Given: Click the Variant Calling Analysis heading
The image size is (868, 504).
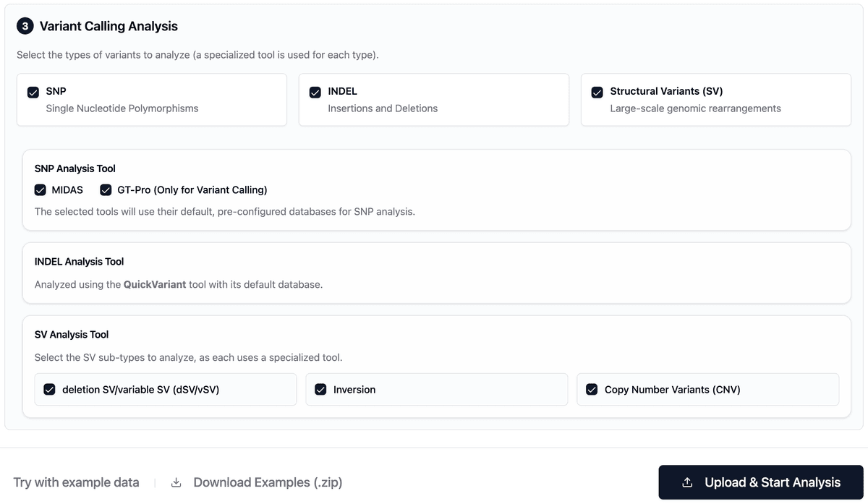Looking at the screenshot, I should (108, 25).
